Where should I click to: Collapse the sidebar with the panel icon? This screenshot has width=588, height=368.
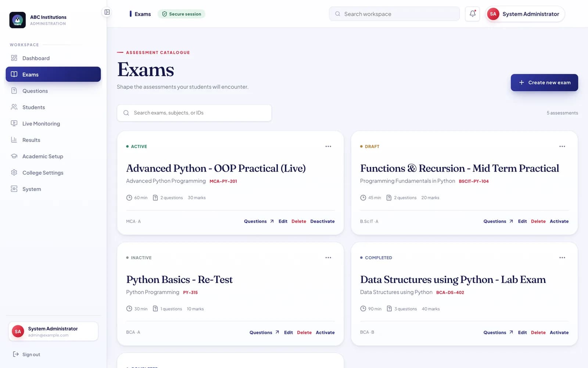click(x=107, y=12)
